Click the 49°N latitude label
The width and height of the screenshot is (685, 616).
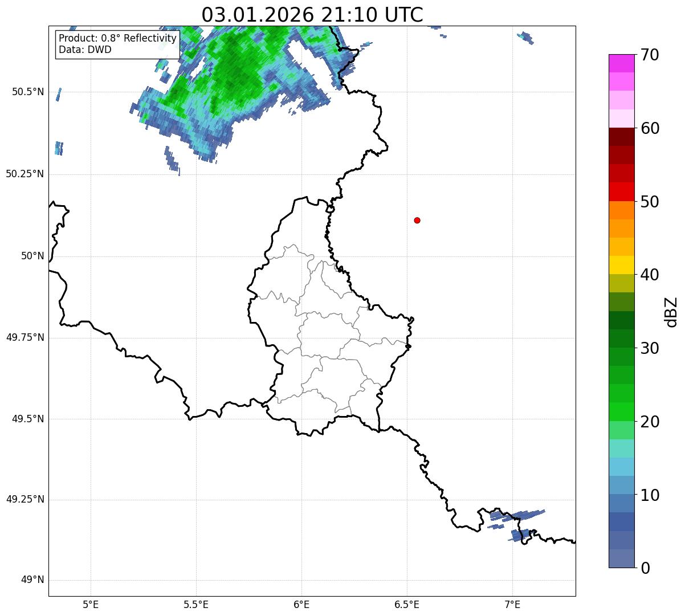click(32, 580)
